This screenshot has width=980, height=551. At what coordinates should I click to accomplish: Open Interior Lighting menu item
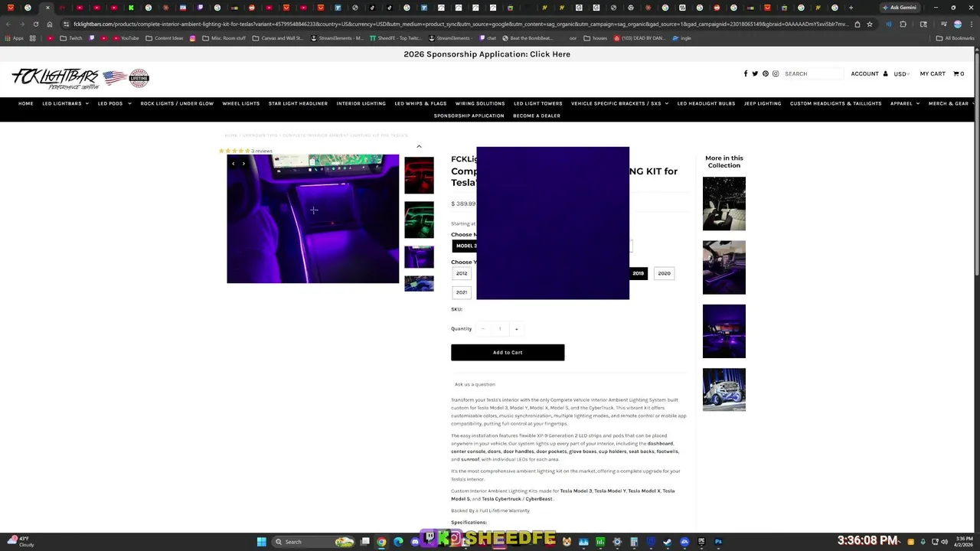click(361, 103)
